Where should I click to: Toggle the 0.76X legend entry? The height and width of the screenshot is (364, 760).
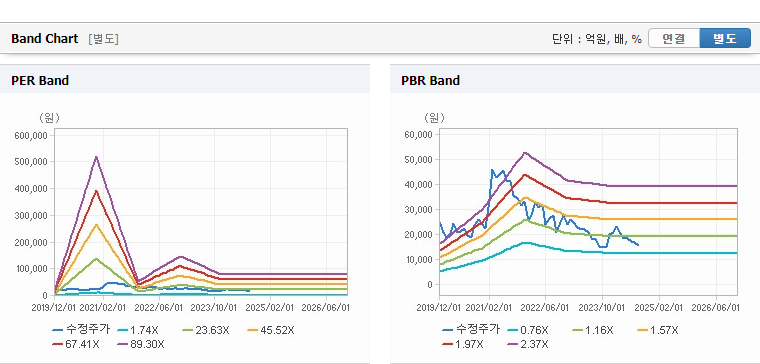click(528, 330)
